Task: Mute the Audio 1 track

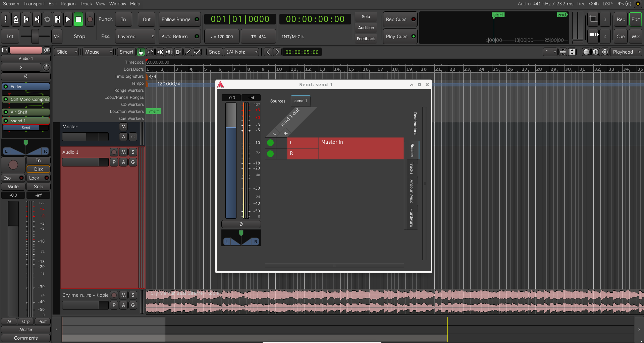Action: click(x=123, y=152)
